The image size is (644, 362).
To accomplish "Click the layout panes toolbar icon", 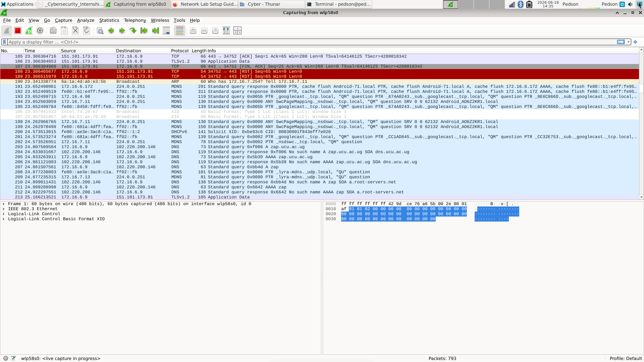I will [237, 31].
